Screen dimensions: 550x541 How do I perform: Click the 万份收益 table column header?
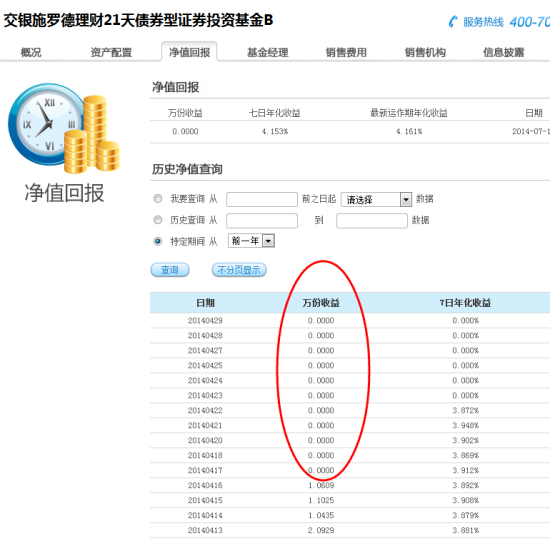(x=321, y=303)
